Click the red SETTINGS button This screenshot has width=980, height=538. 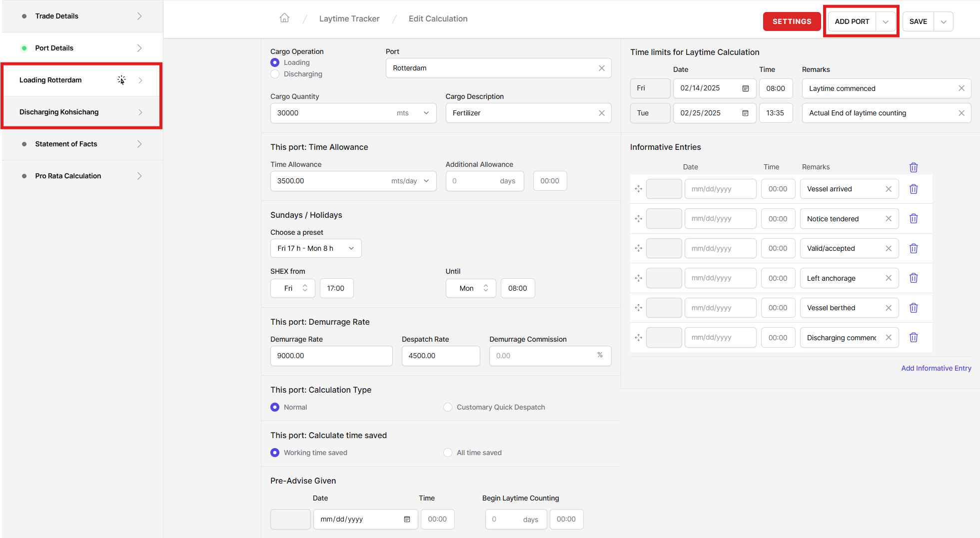pos(792,21)
